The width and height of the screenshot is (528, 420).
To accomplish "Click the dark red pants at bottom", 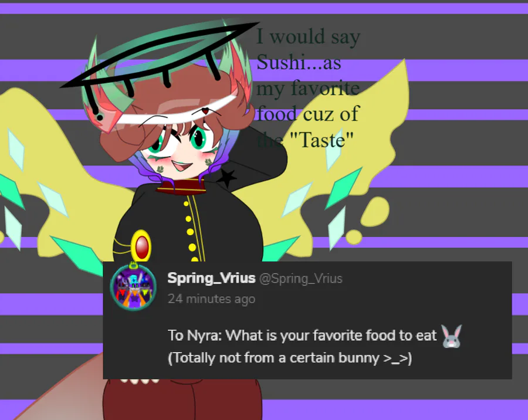I will tap(182, 399).
